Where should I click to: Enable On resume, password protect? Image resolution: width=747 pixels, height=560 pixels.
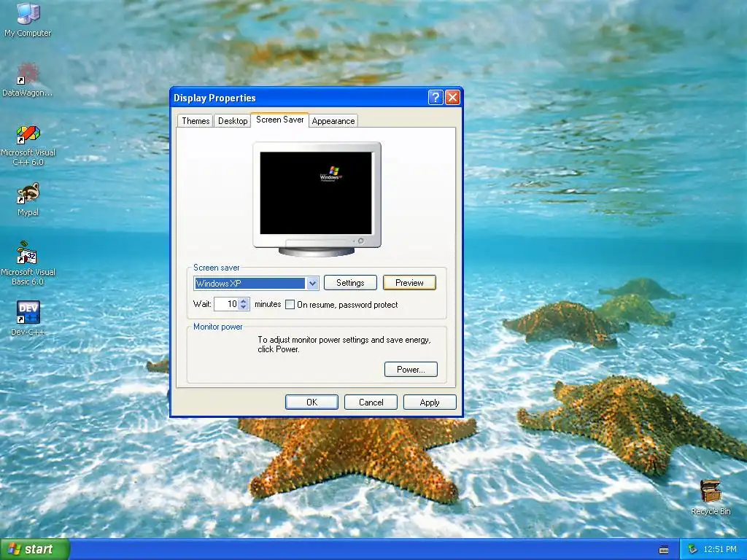pos(290,305)
